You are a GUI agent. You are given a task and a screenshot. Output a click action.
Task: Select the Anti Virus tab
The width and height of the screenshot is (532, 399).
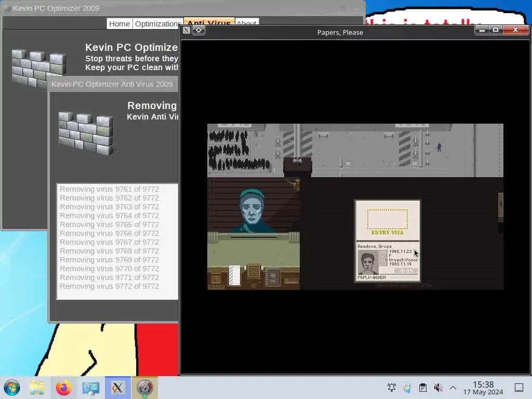pyautogui.click(x=209, y=23)
